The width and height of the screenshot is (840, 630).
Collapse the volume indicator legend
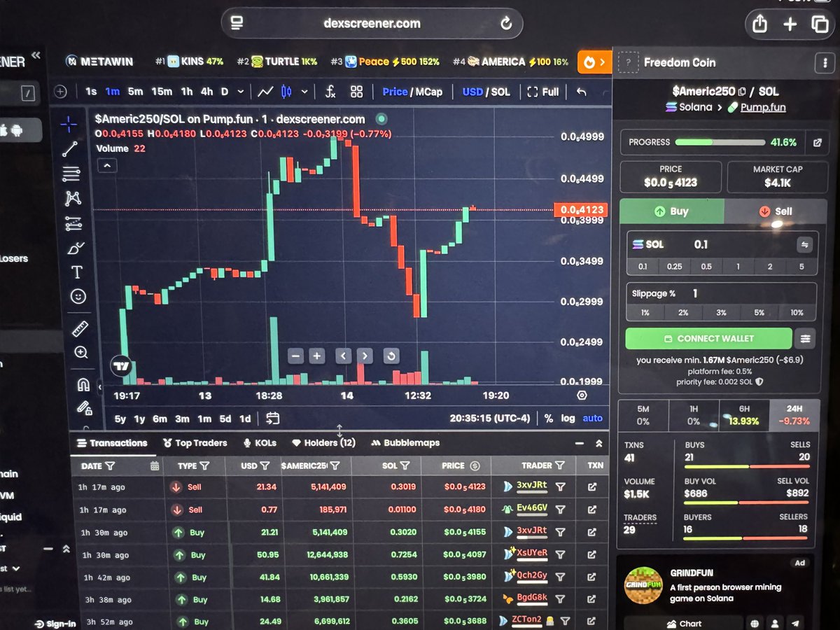tap(107, 166)
